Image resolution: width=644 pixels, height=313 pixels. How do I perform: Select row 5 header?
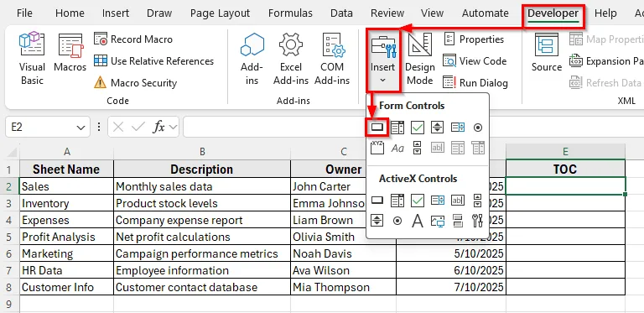pyautogui.click(x=9, y=237)
